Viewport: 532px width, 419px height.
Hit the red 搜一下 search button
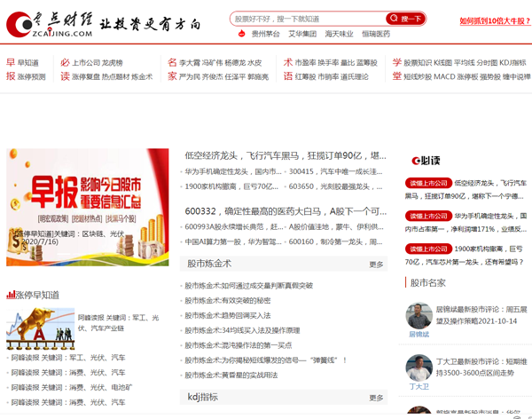coord(405,19)
